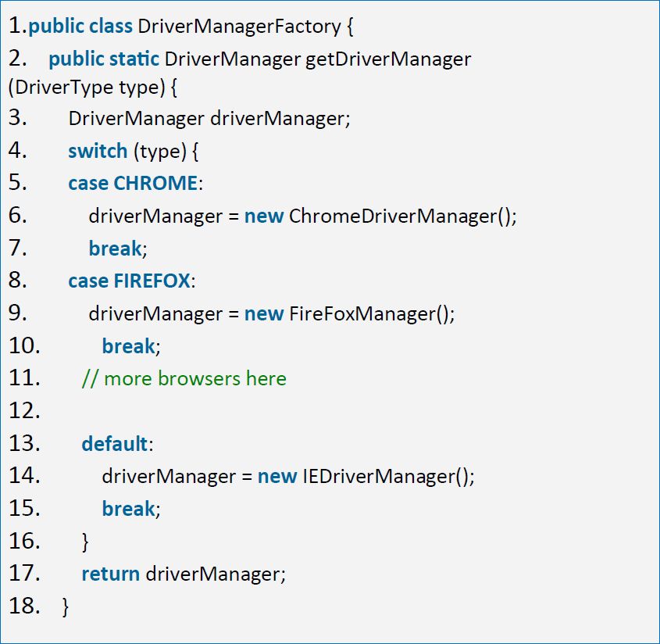The image size is (660, 644).
Task: Click the line number 12
Action: coord(24,411)
